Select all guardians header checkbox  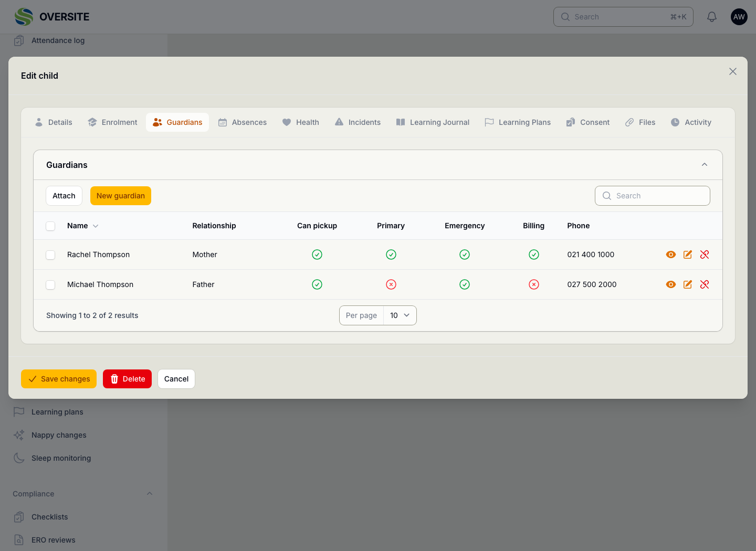click(x=50, y=226)
